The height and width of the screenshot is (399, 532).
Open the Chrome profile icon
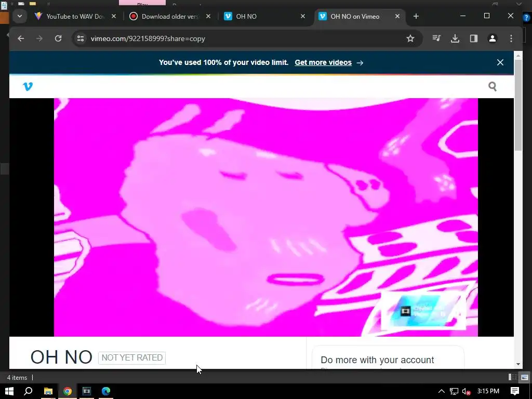pyautogui.click(x=493, y=38)
